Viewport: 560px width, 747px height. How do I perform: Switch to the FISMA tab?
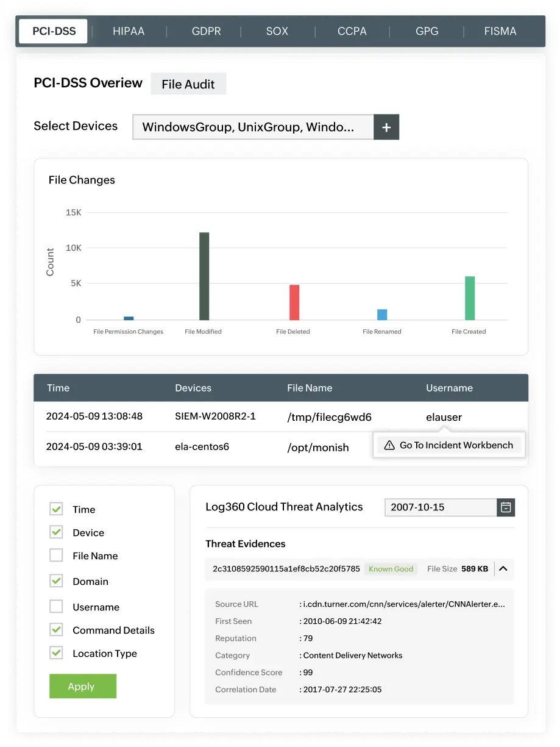[500, 30]
